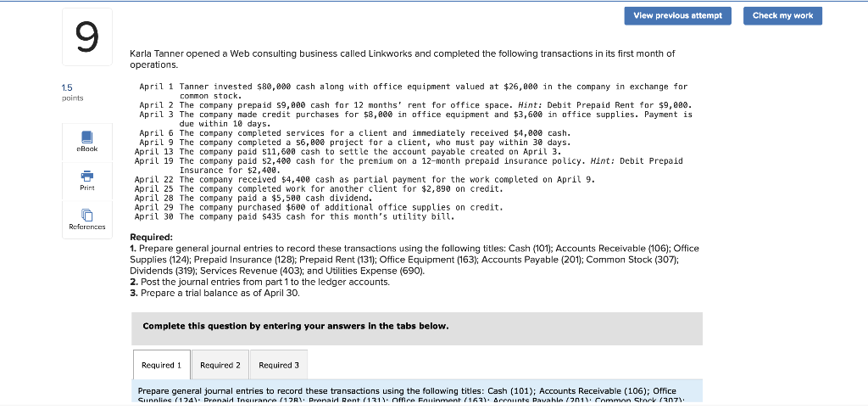The height and width of the screenshot is (409, 868).
Task: Click requirement 3 'Prepare a trial balance' text
Action: pos(214,293)
